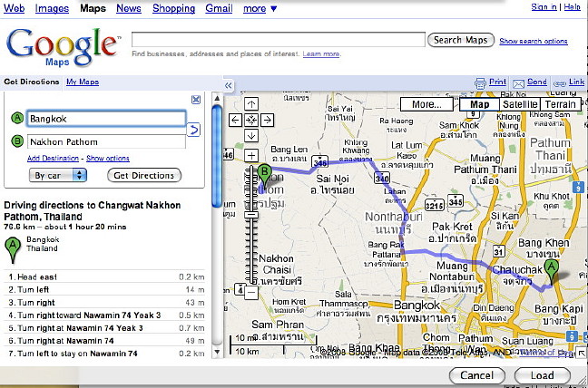Click the Get Directions button

pyautogui.click(x=144, y=175)
